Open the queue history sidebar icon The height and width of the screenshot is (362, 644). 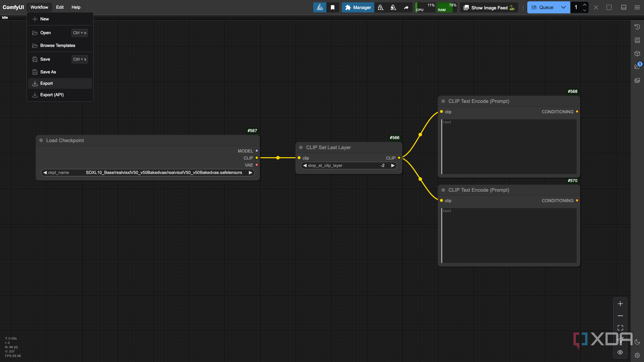pyautogui.click(x=637, y=27)
